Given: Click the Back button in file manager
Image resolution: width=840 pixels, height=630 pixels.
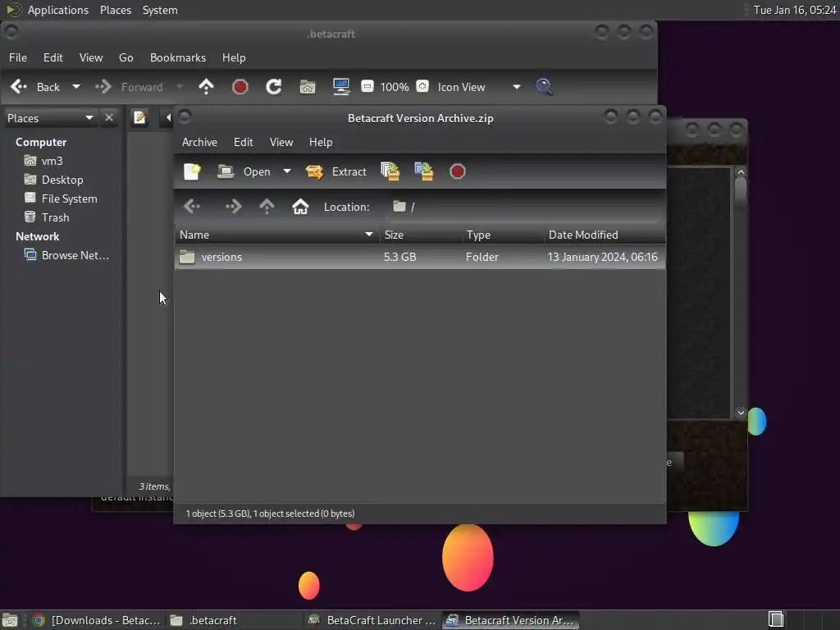Looking at the screenshot, I should [x=36, y=87].
